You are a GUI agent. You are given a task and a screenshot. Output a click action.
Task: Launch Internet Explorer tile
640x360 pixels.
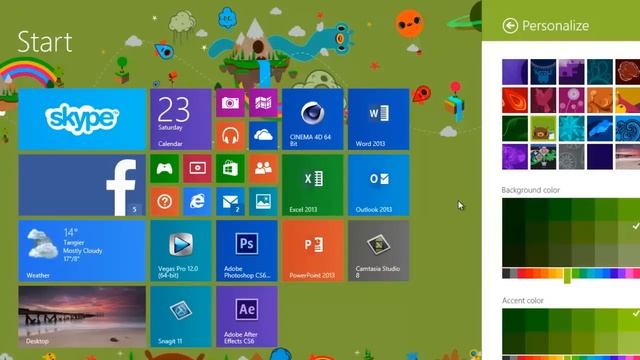[x=198, y=202]
